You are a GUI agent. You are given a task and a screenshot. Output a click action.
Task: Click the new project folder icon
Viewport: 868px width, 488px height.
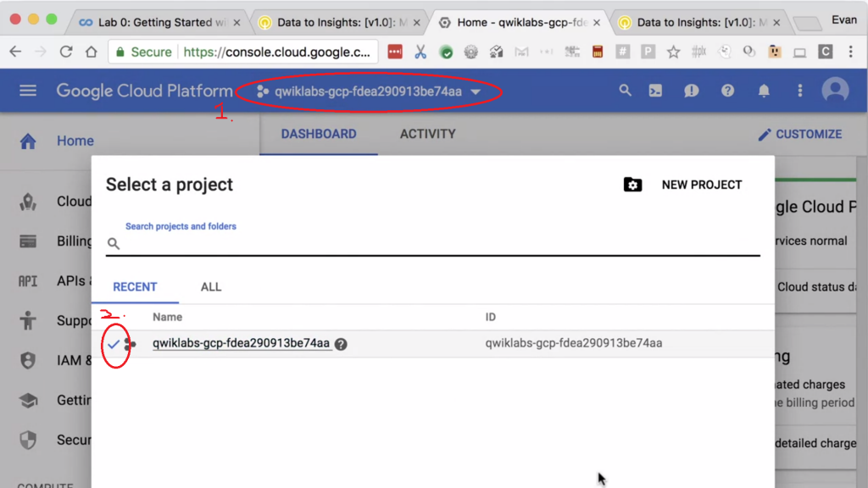click(x=632, y=185)
